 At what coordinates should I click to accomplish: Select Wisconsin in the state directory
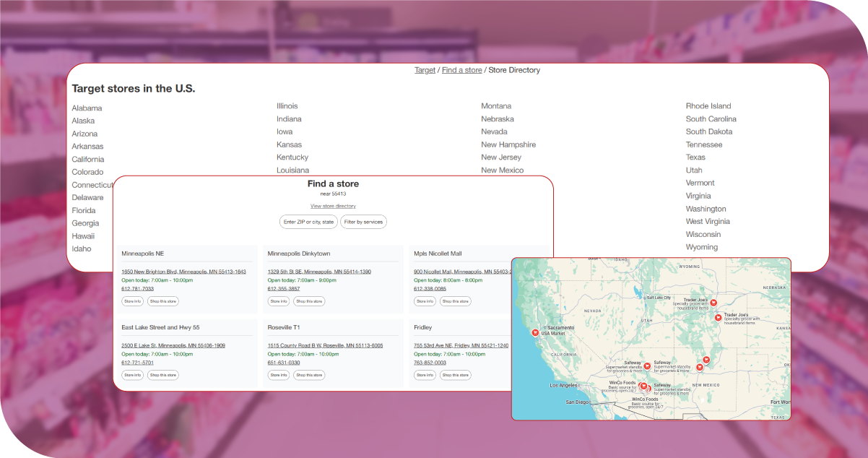pyautogui.click(x=703, y=234)
